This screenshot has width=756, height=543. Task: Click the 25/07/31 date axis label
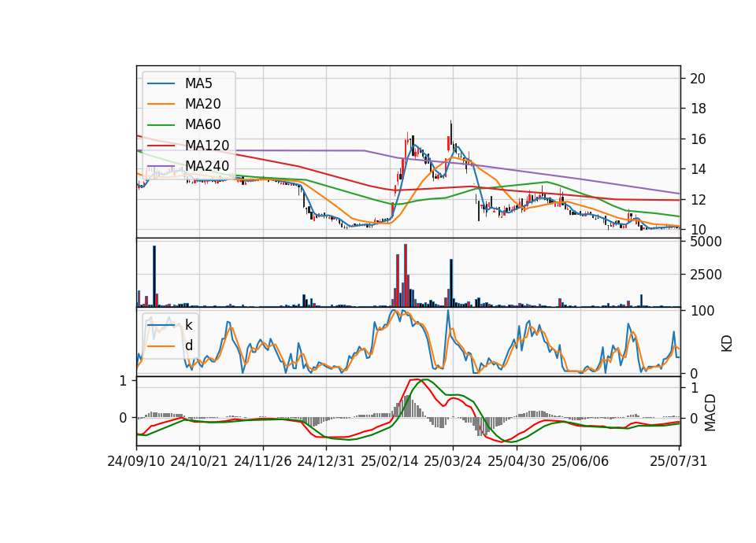(x=678, y=461)
